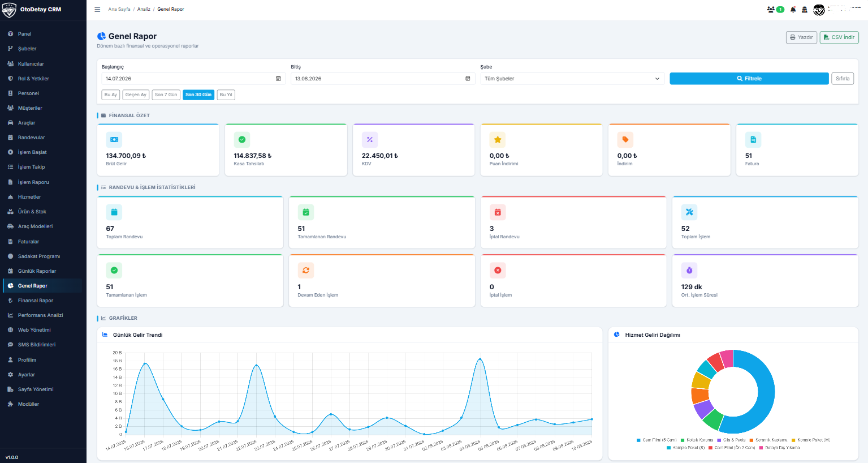Follow the Ana Sayfa breadcrumb link
The image size is (868, 463).
click(119, 10)
